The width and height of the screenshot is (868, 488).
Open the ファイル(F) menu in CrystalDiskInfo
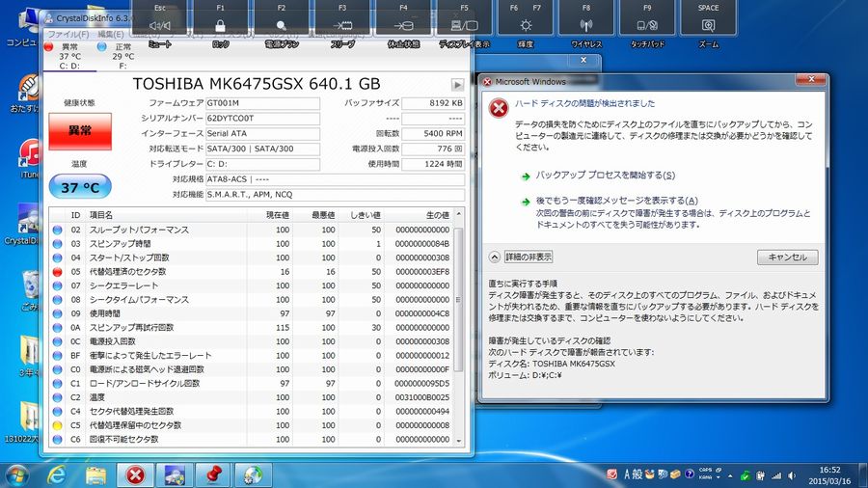point(68,35)
